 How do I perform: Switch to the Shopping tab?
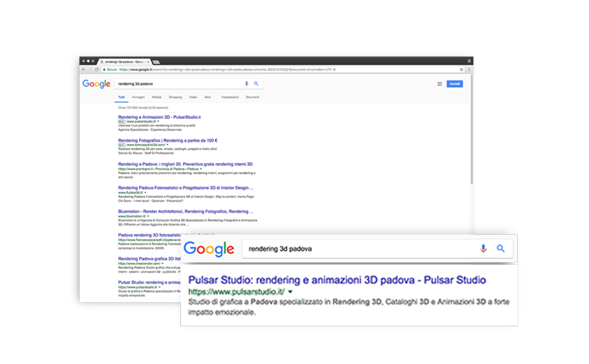point(175,97)
